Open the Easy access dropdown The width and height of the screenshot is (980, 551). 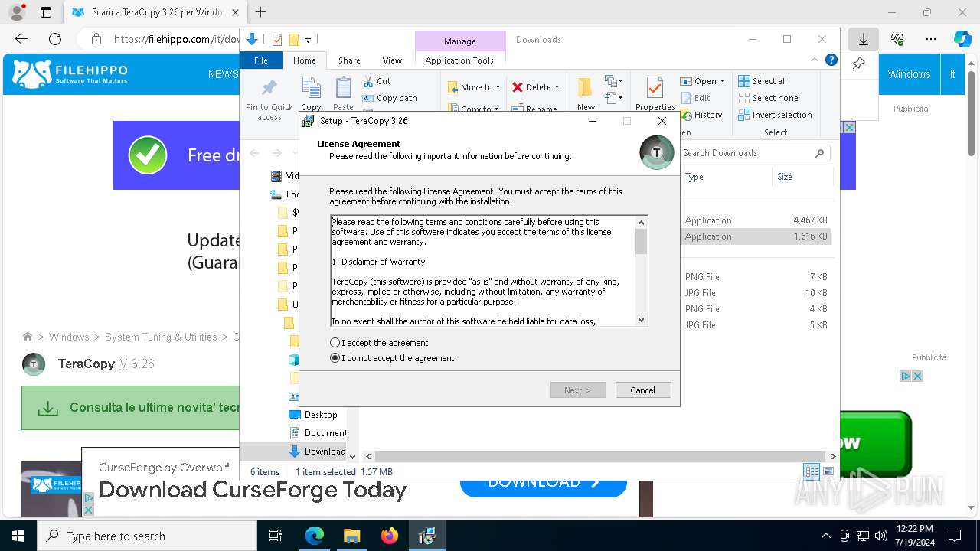tap(613, 98)
